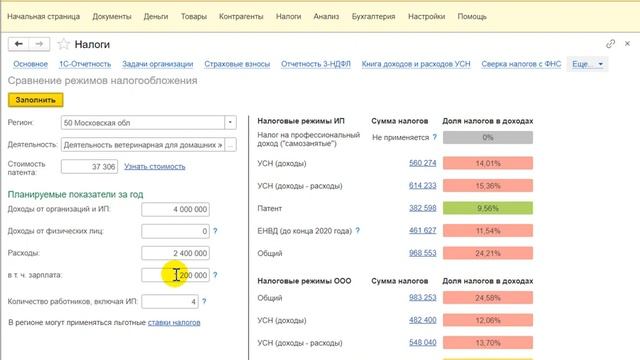Show hint for Доходы от физических лиц

click(215, 231)
